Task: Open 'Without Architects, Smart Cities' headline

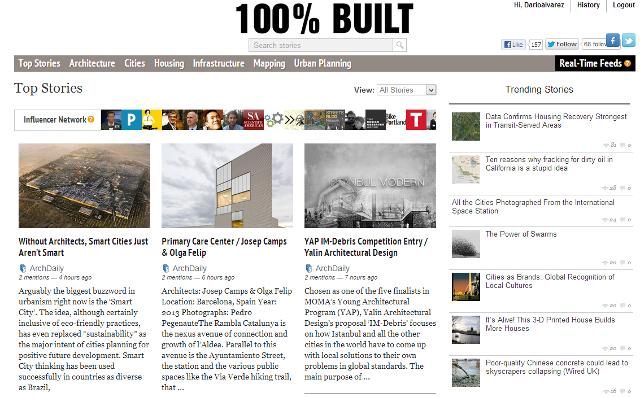Action: pyautogui.click(x=83, y=247)
